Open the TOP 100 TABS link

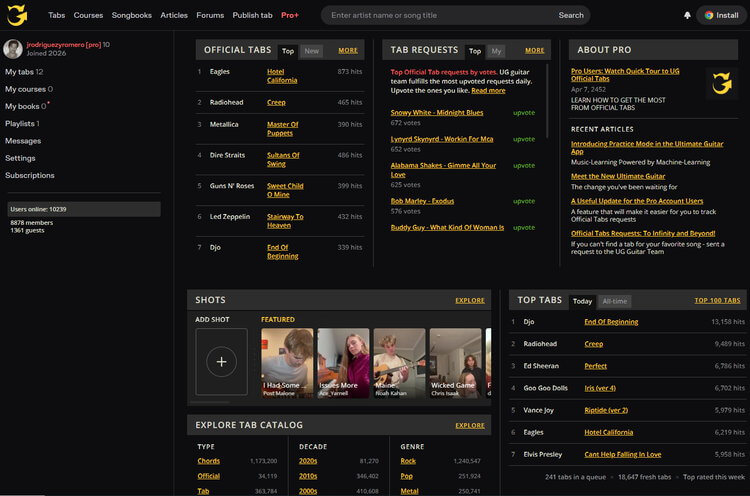point(717,300)
